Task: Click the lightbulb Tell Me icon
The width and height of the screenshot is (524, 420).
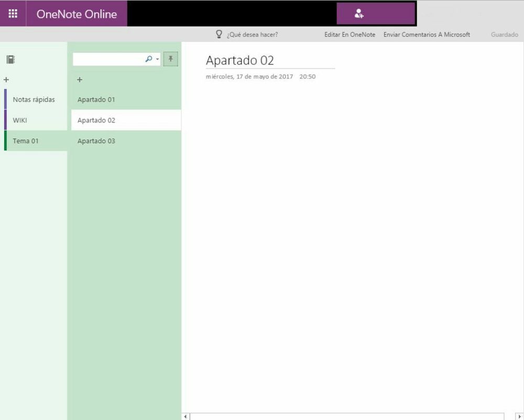Action: coord(219,34)
